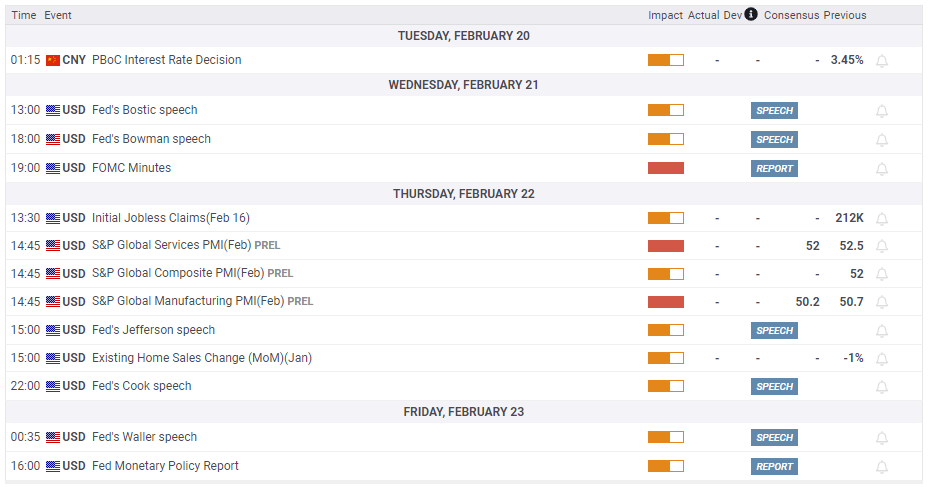Open PBoC Interest Rate Decision event
The height and width of the screenshot is (487, 928).
166,60
